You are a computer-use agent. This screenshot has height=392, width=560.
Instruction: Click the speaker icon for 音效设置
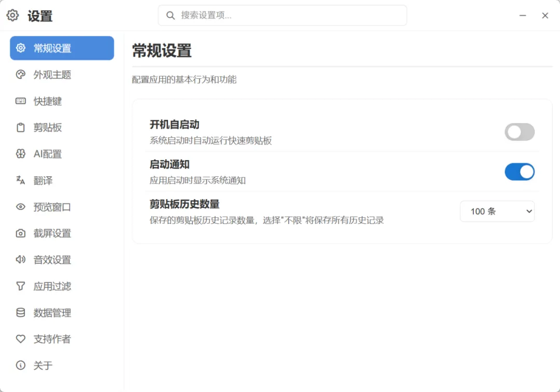pos(21,260)
